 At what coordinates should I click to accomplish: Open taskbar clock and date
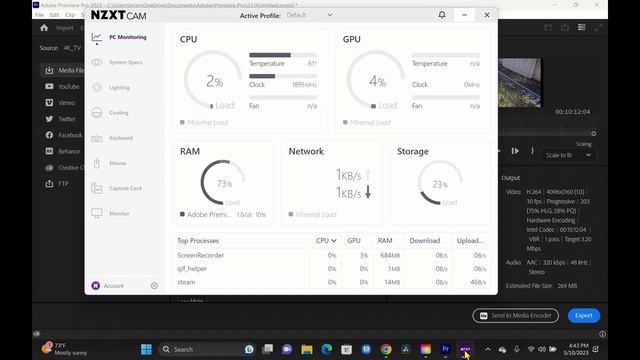pos(576,349)
